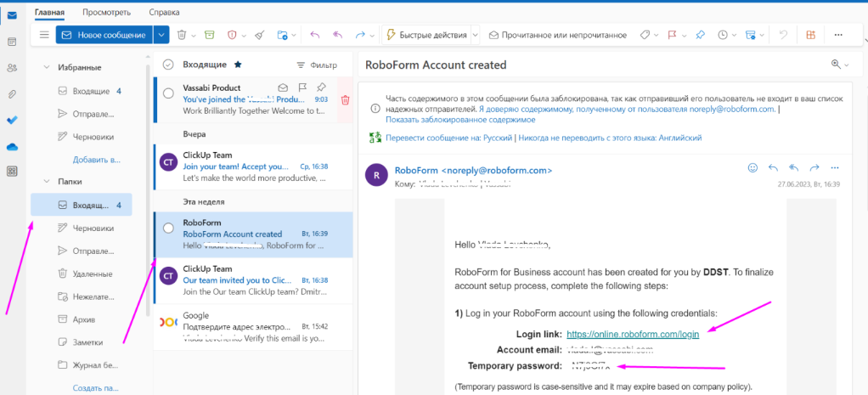This screenshot has height=395, width=868.
Task: Open the People contacts icon
Action: point(12,68)
